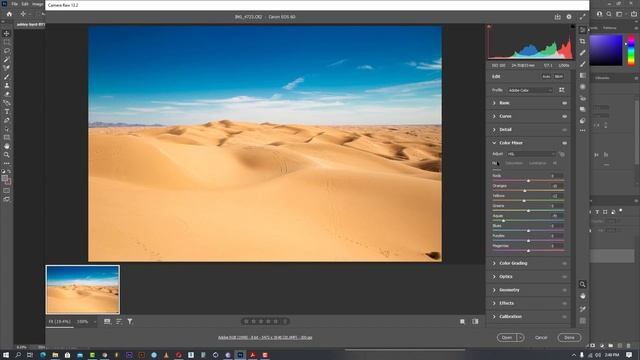Screen dimensions: 640x360
Task: Open the Edit menu in Photoshop
Action: tap(25, 4)
